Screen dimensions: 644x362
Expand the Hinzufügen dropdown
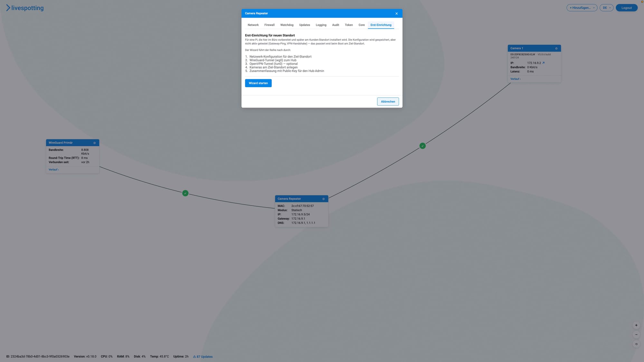click(x=582, y=8)
